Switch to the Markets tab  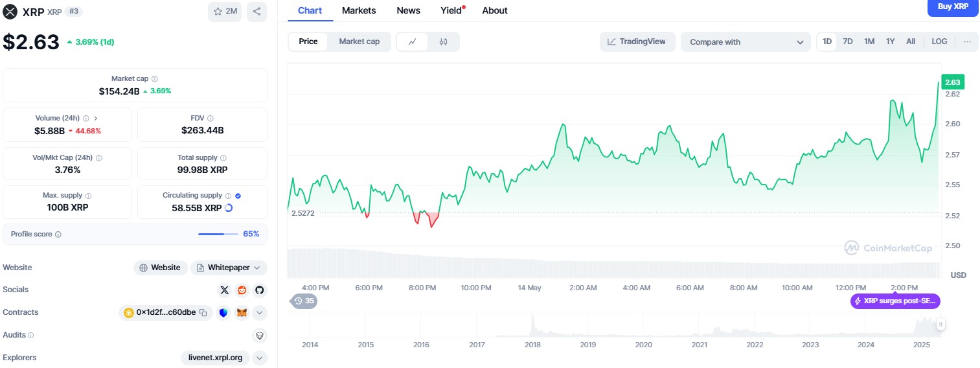point(359,10)
